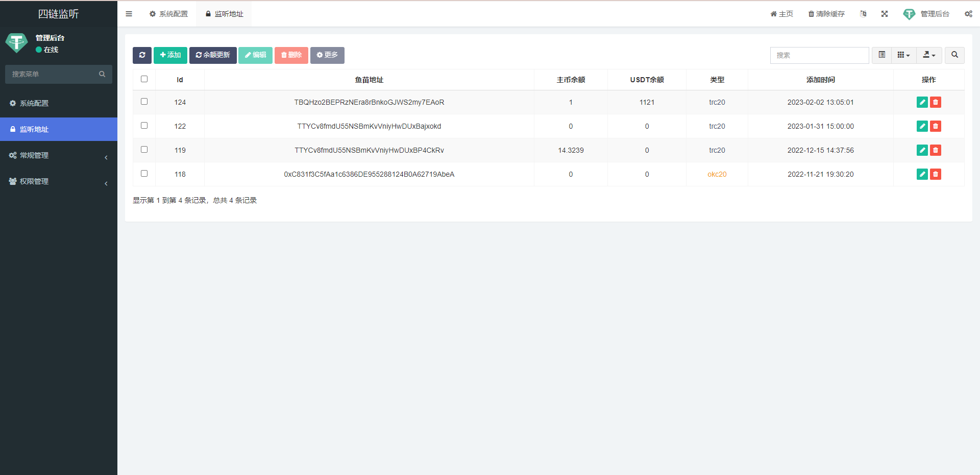Click the search magnifier button beside table tools
The height and width of the screenshot is (475, 980).
click(x=954, y=55)
